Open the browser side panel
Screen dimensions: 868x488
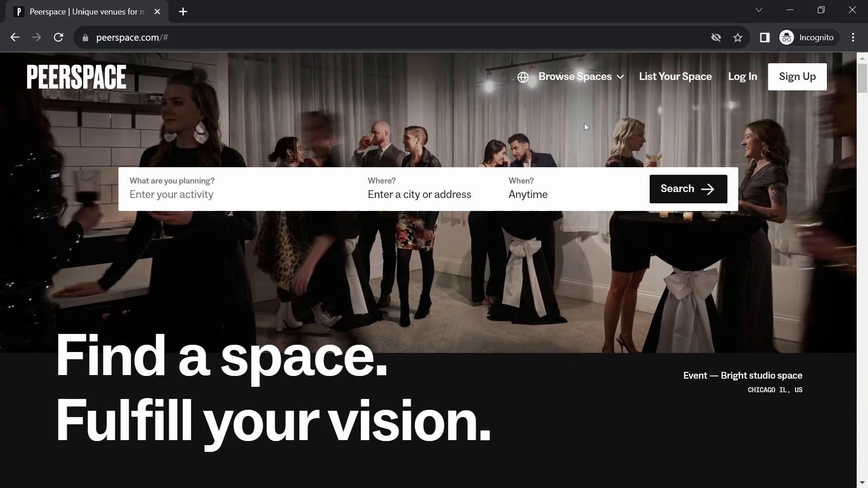pos(764,38)
